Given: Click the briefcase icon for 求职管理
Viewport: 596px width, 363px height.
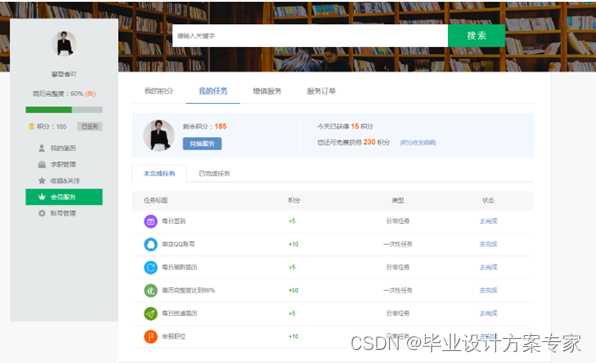Looking at the screenshot, I should point(42,164).
